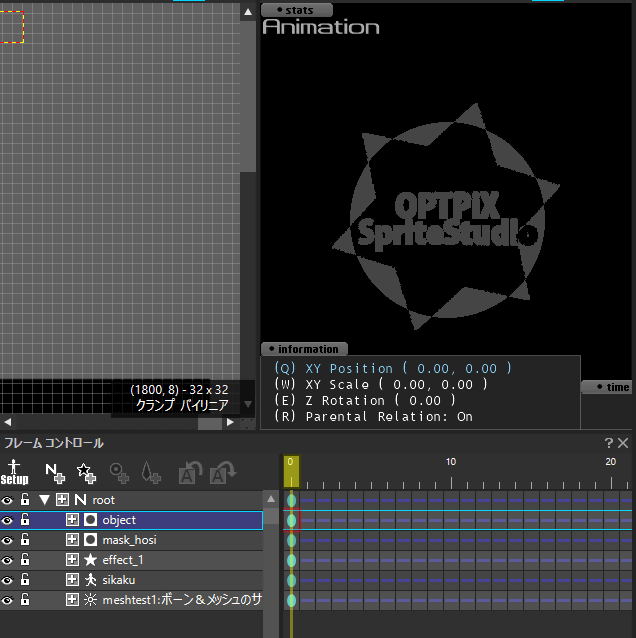Image resolution: width=636 pixels, height=638 pixels.
Task: Select the mask_hosi keyframe at frame 0
Action: point(291,540)
